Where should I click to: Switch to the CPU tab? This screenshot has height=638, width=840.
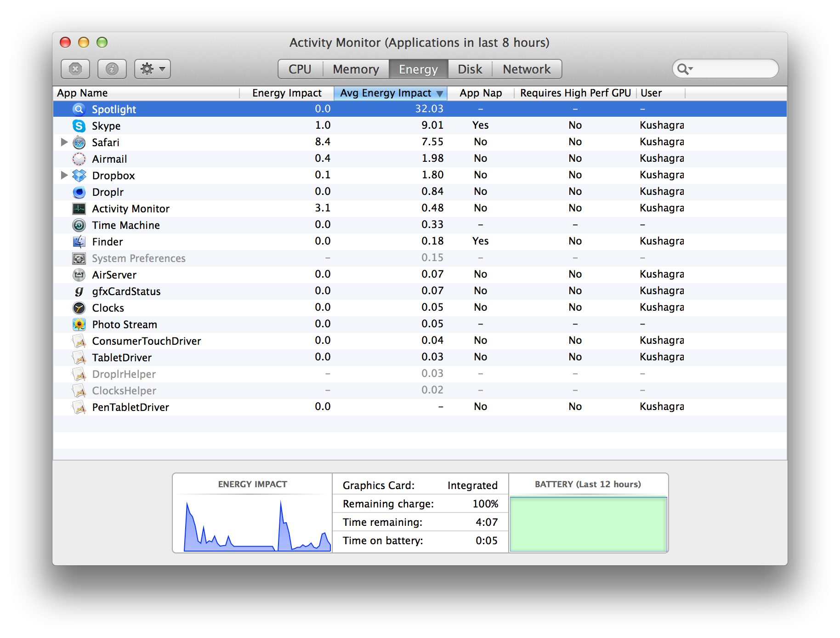pyautogui.click(x=300, y=69)
